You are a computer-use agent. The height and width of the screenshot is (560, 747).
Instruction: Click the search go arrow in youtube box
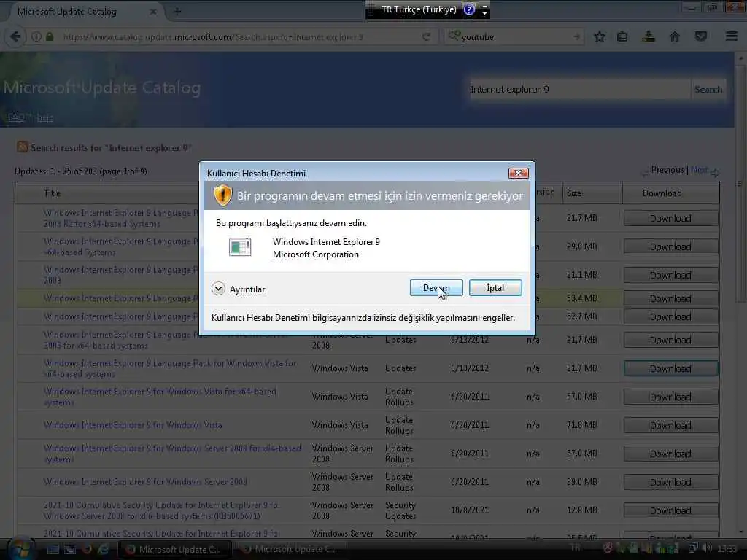(577, 36)
